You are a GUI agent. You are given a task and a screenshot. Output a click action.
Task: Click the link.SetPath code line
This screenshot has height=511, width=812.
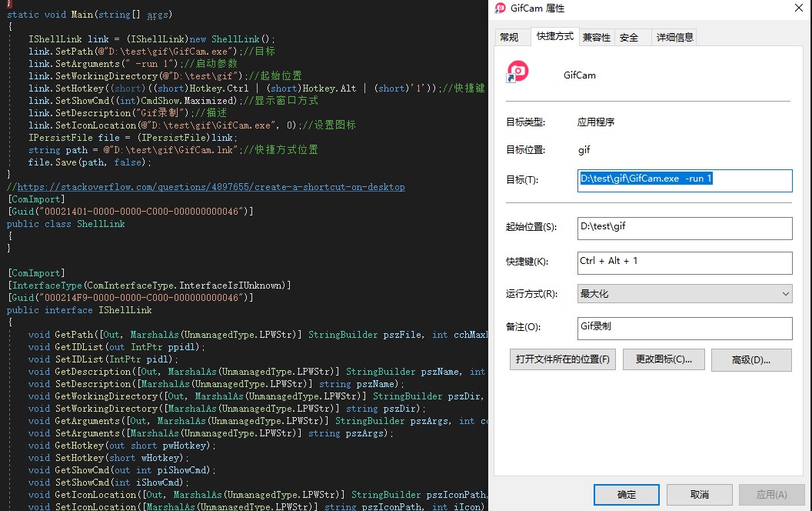tap(151, 52)
